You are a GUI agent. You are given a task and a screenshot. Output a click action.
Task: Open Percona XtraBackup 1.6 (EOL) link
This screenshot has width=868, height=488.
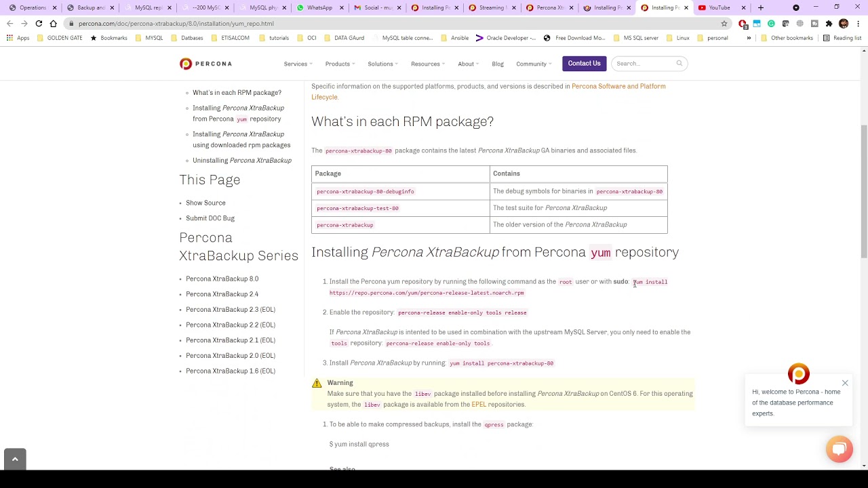pyautogui.click(x=231, y=371)
